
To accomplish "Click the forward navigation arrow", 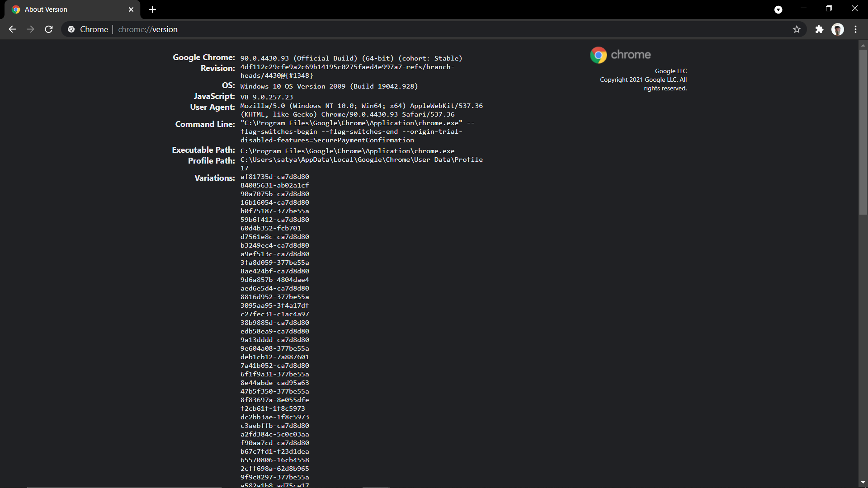I will pos(30,29).
